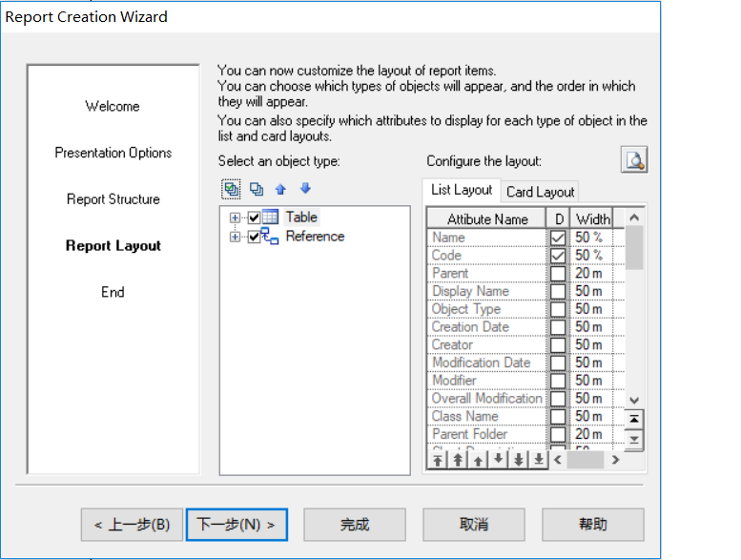Click the 上一步(B) back button
The image size is (741, 560).
tap(132, 525)
